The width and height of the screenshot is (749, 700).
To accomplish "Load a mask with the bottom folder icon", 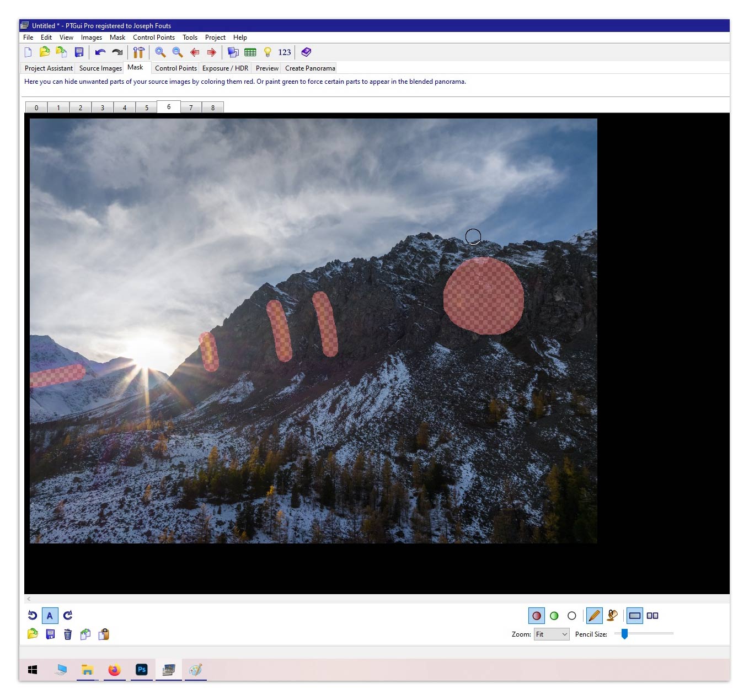I will coord(33,634).
